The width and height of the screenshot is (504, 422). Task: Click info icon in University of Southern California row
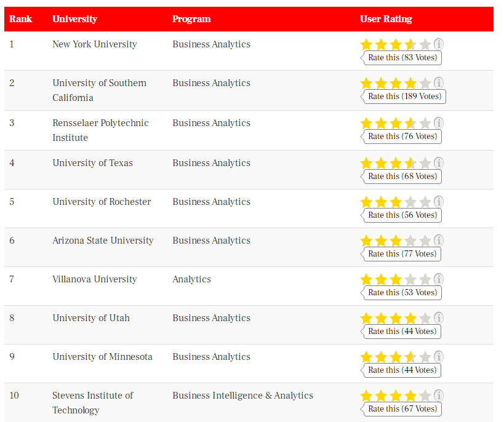point(438,83)
